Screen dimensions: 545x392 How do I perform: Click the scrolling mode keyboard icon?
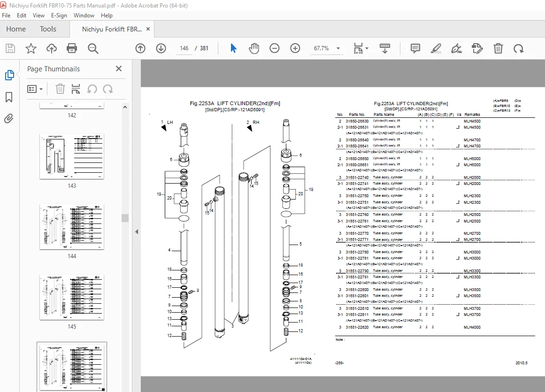point(384,48)
